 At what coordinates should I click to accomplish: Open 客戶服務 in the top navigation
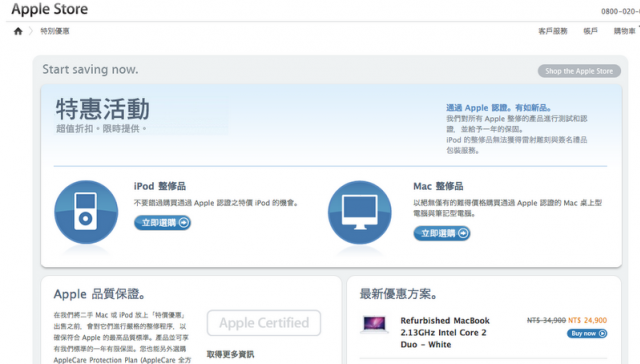(553, 31)
